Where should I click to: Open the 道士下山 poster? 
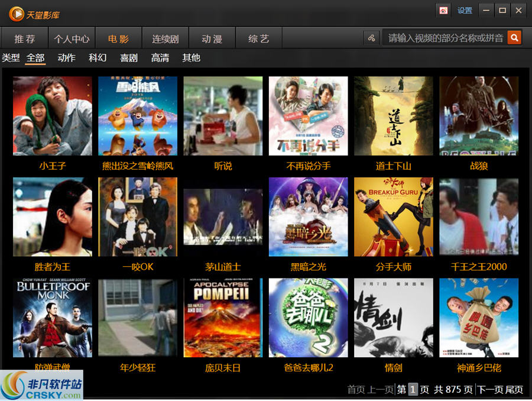pyautogui.click(x=394, y=116)
